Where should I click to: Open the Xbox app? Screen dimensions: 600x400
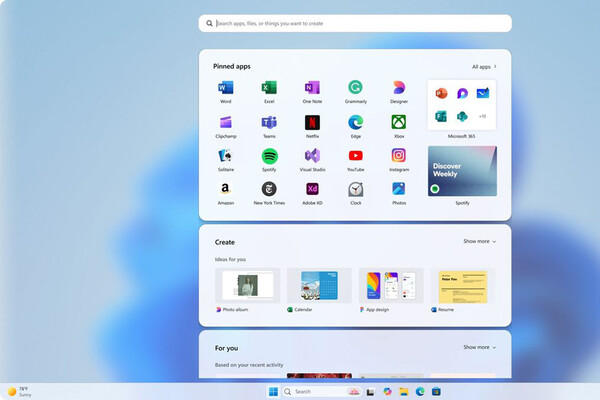(399, 122)
